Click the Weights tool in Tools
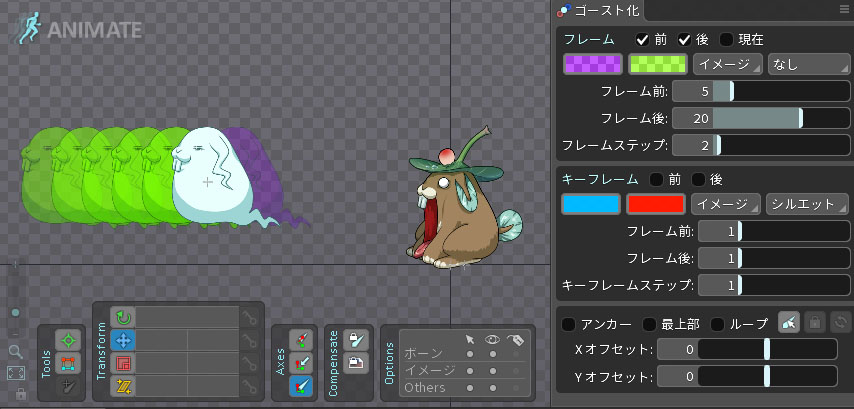854x409 pixels. 68,363
